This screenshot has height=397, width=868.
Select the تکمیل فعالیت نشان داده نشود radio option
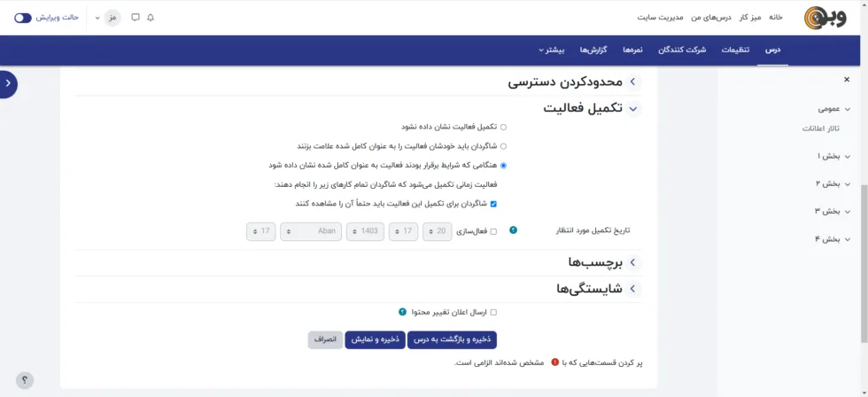coord(504,127)
